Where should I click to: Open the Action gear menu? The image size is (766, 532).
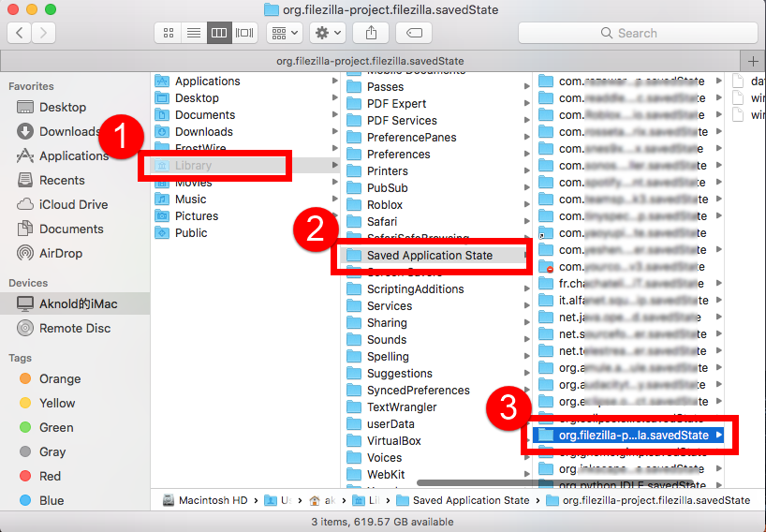(x=328, y=33)
